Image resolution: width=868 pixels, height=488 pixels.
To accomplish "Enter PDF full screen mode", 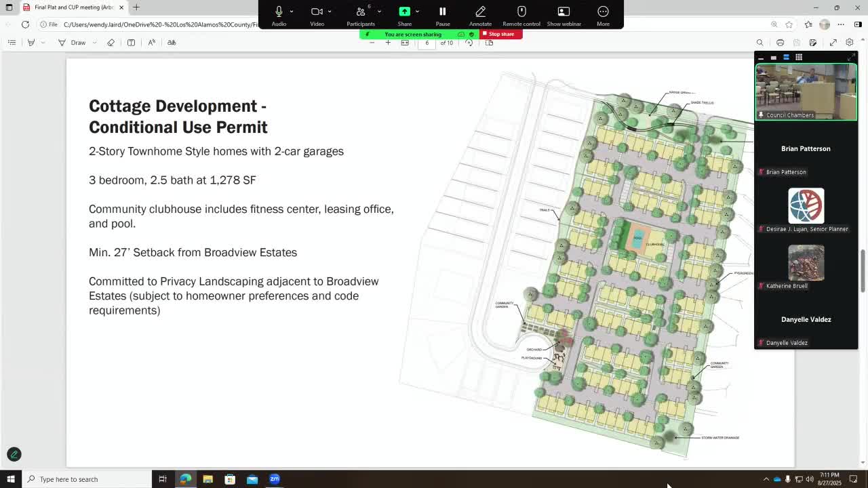I will [833, 43].
